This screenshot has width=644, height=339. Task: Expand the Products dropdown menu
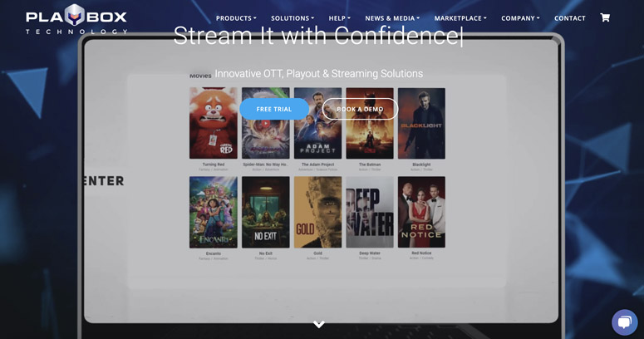236,18
